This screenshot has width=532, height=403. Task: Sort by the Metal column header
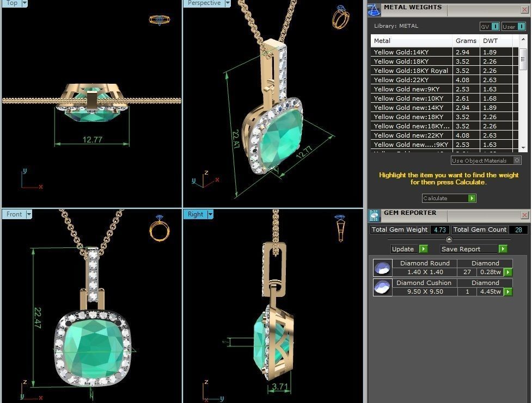point(412,41)
